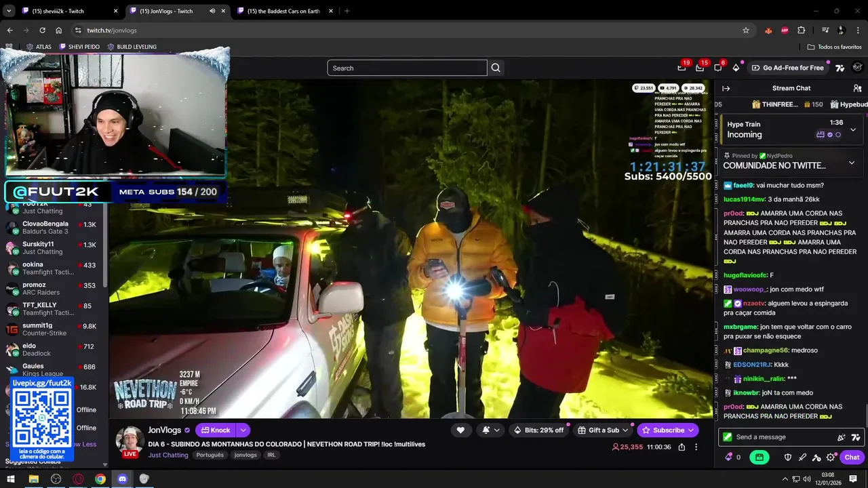This screenshot has height=488, width=868.
Task: Open notifications inbox with badge 15
Action: [x=700, y=68]
